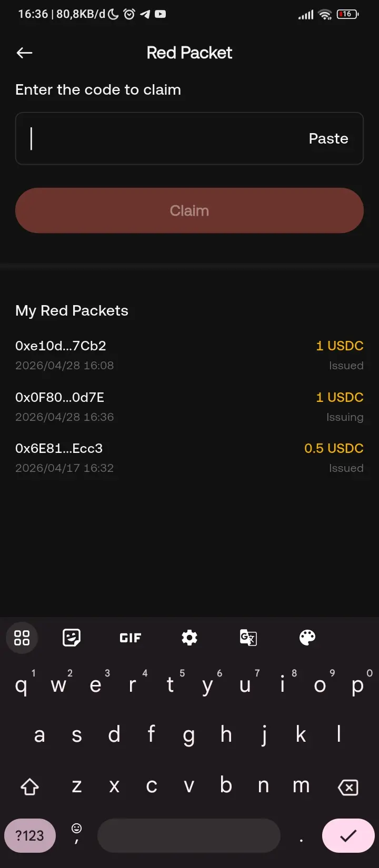Open the keyboard theme palette icon
This screenshot has height=868, width=379.
(x=307, y=638)
